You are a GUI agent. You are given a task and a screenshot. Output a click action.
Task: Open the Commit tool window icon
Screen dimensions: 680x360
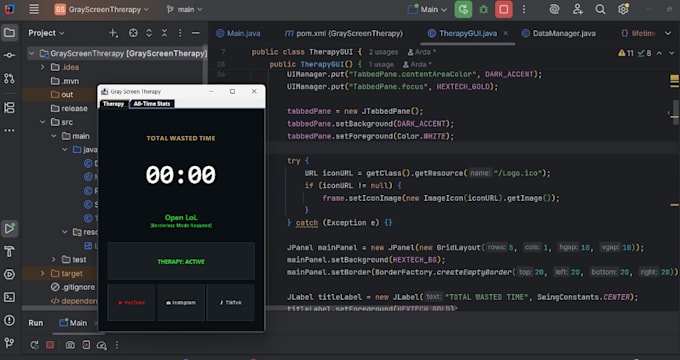(x=9, y=56)
